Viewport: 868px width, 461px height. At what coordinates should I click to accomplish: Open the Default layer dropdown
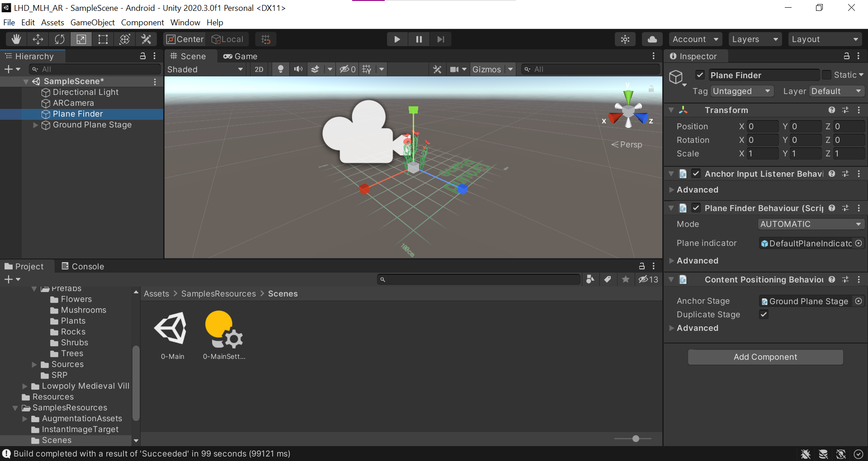[x=836, y=91]
